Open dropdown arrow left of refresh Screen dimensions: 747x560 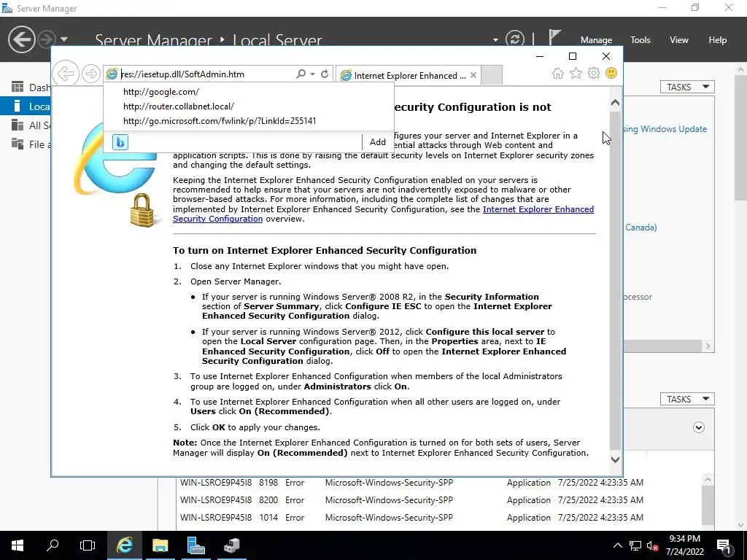tap(495, 40)
